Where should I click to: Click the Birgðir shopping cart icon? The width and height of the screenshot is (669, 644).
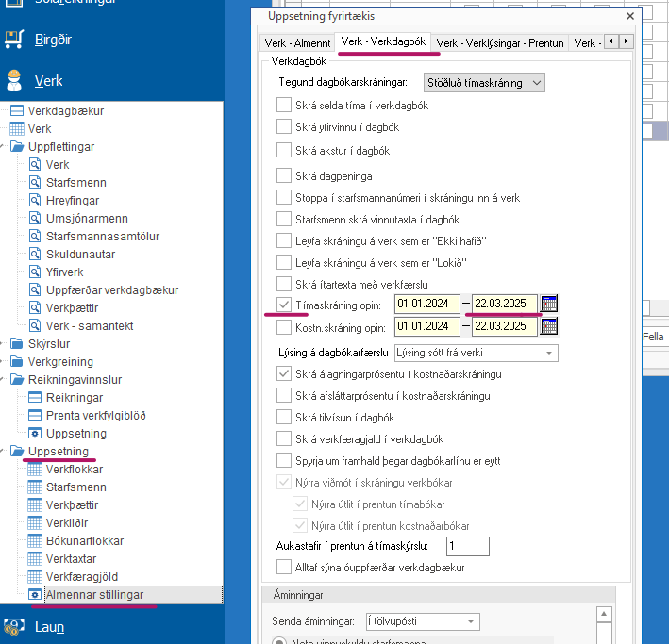point(14,40)
